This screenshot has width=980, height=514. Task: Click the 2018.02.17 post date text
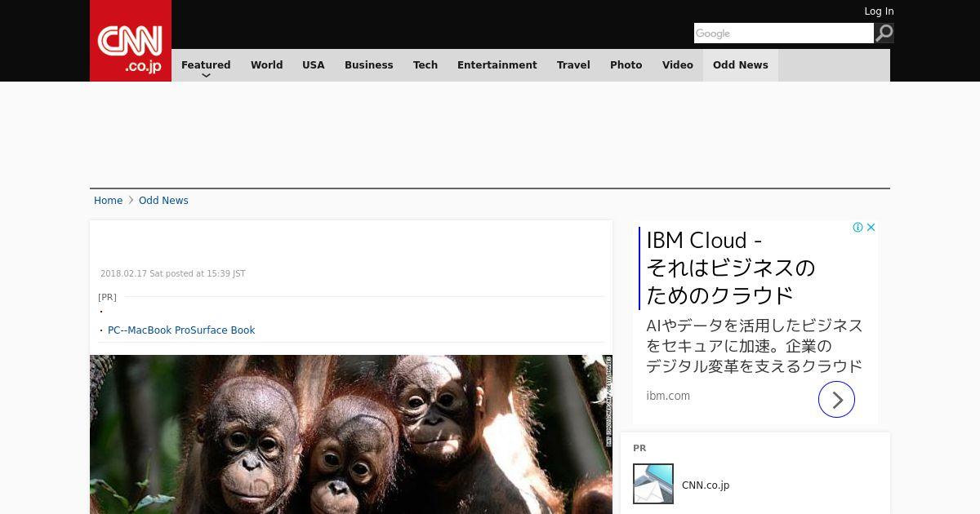[173, 274]
